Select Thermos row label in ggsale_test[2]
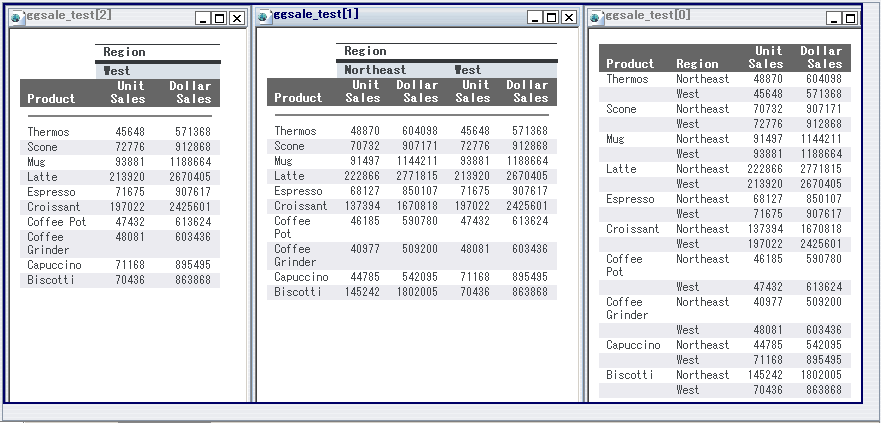The height and width of the screenshot is (423, 881). 48,132
